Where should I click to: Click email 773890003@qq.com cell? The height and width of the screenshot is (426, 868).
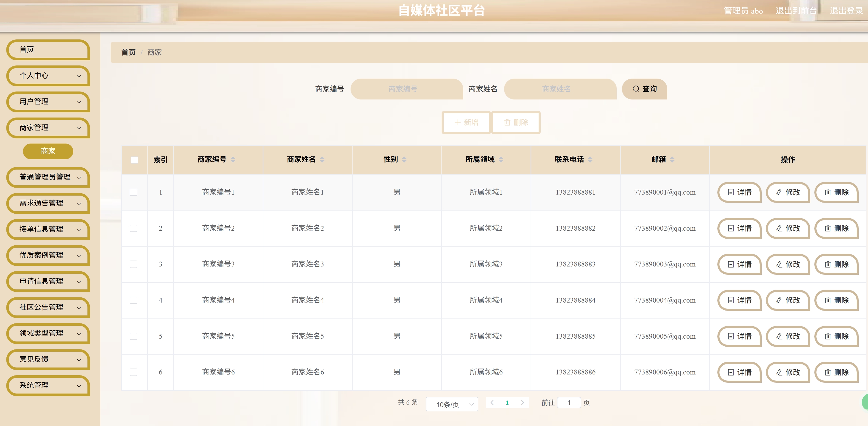[x=665, y=264]
